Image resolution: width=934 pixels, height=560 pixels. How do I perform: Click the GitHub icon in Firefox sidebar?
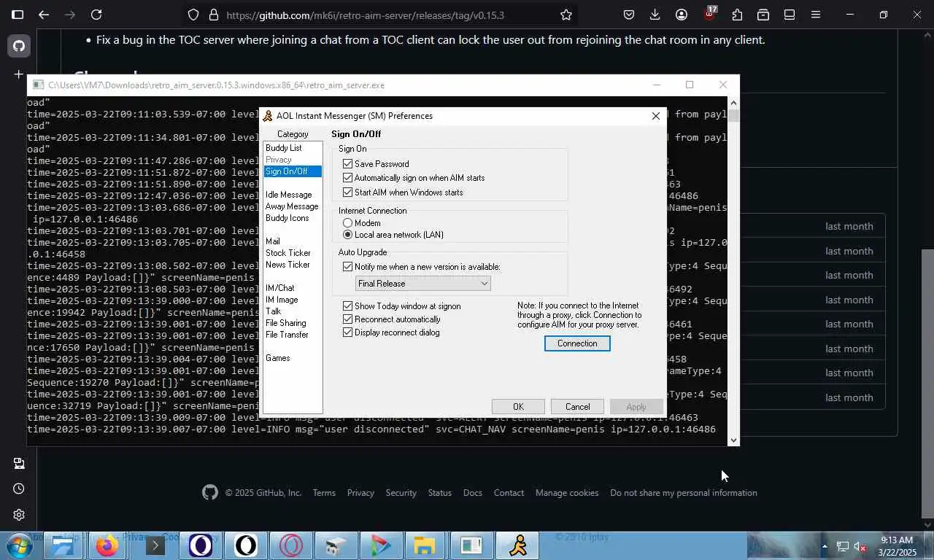click(19, 46)
